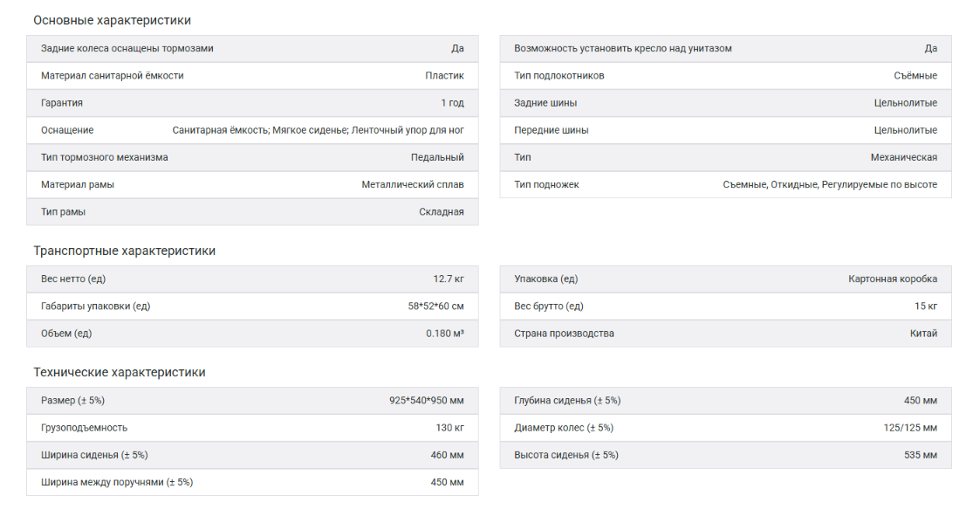Click the "Механическая" type value
Screen dimensions: 980x530
tap(904, 157)
